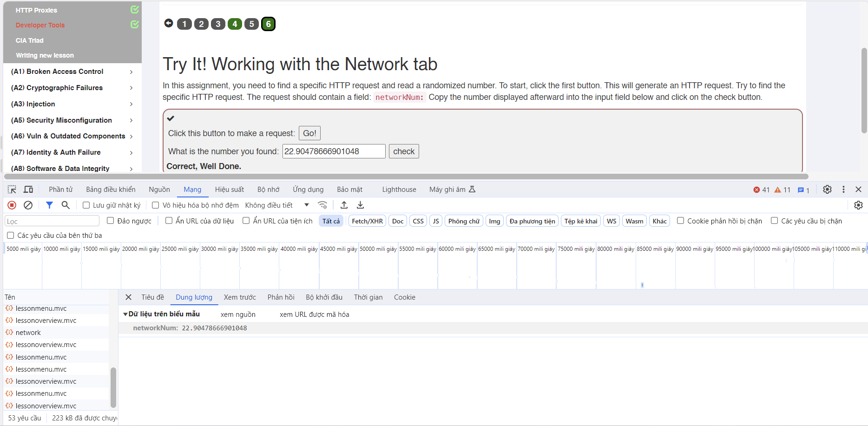Screen dimensions: 868x426
Task: Tick the 'Đảo ngược' checkbox
Action: pyautogui.click(x=111, y=221)
